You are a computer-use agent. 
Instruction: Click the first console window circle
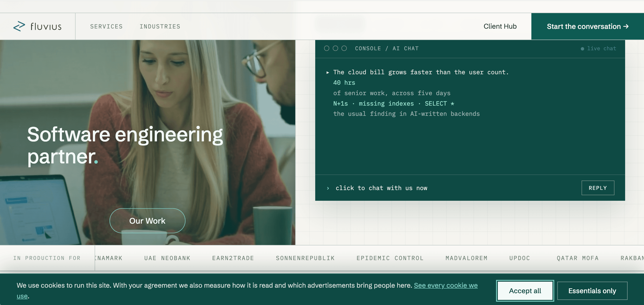(327, 48)
